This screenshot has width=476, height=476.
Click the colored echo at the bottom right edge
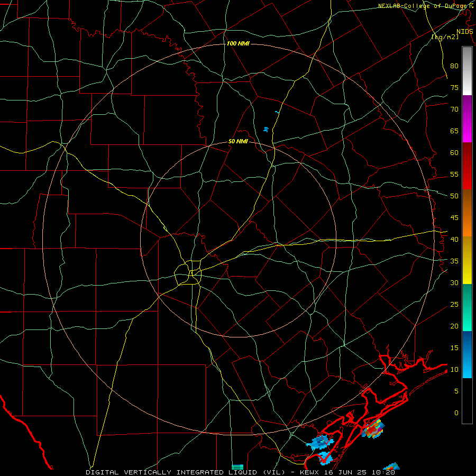pos(391,466)
